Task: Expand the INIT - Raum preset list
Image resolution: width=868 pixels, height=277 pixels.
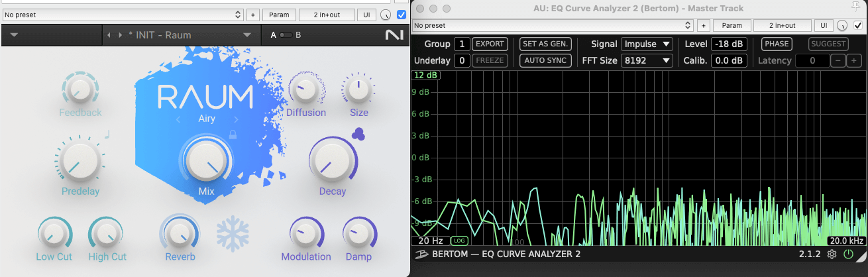Action: coord(247,35)
